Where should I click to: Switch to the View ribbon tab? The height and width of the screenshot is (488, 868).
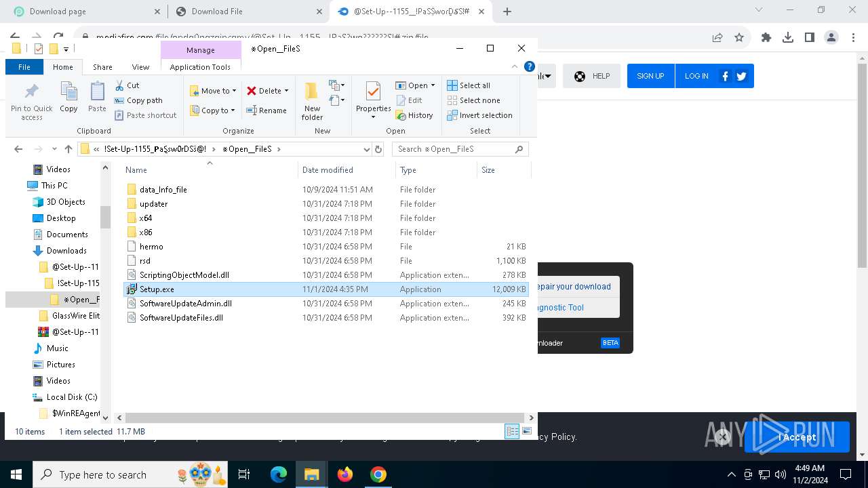click(x=140, y=67)
